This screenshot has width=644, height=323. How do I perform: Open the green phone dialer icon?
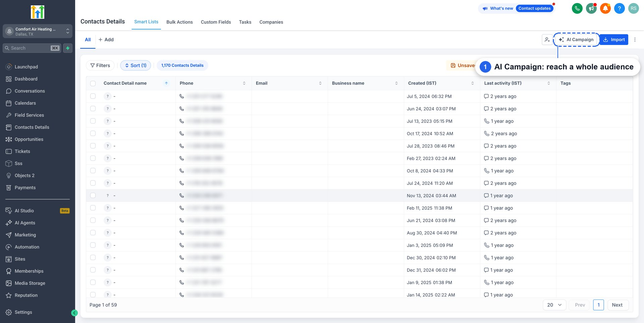click(577, 8)
